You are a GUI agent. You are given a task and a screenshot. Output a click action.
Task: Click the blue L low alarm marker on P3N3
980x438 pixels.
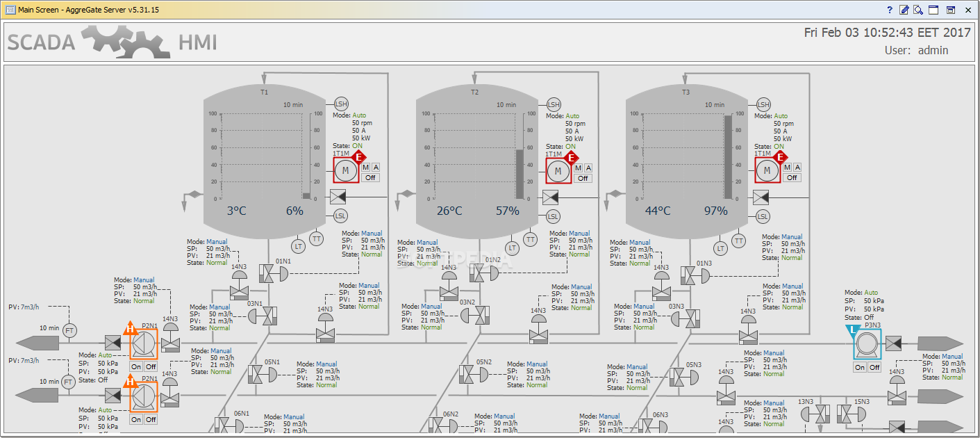[854, 330]
